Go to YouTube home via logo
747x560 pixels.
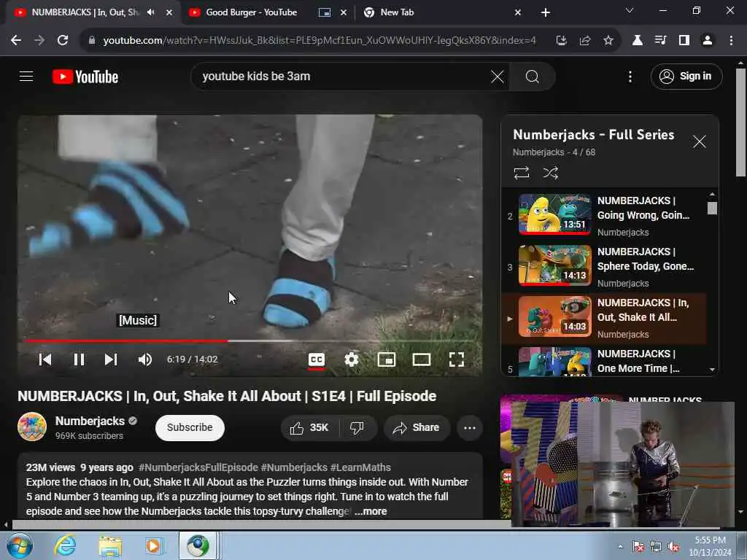85,77
